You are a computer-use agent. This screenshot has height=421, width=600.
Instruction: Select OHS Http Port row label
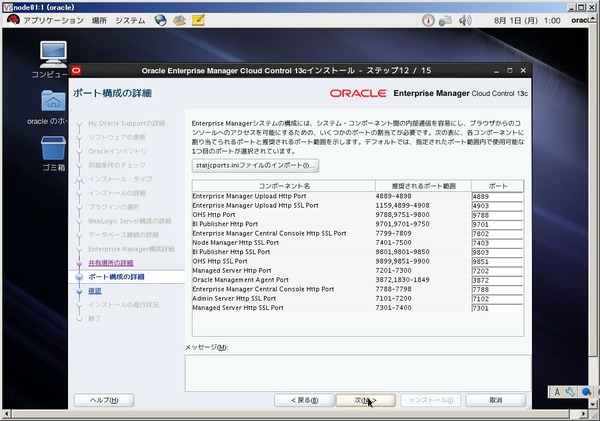[x=214, y=215]
